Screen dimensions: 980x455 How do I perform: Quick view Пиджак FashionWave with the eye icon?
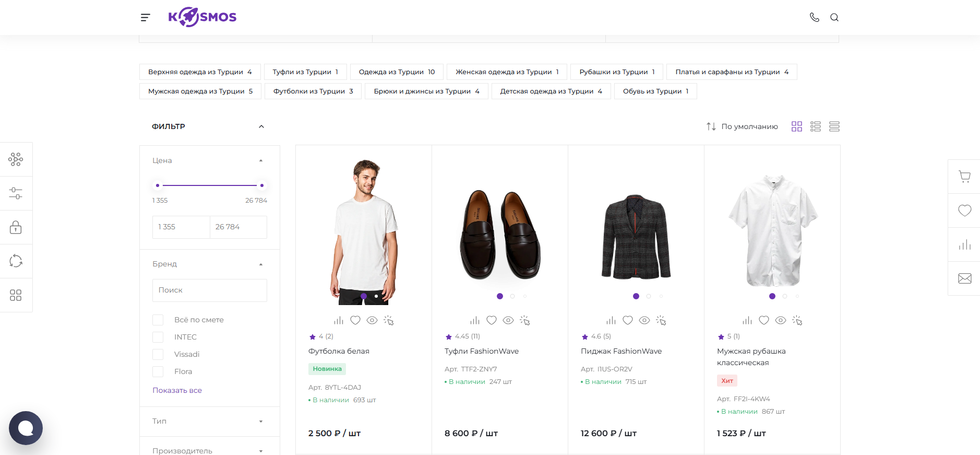[644, 320]
